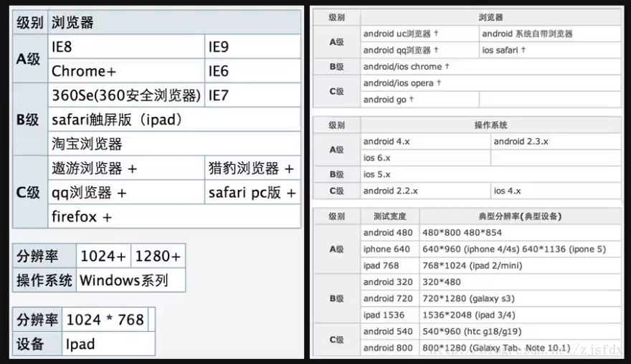
Task: Click the 1024 * 768 cell
Action: tap(105, 320)
